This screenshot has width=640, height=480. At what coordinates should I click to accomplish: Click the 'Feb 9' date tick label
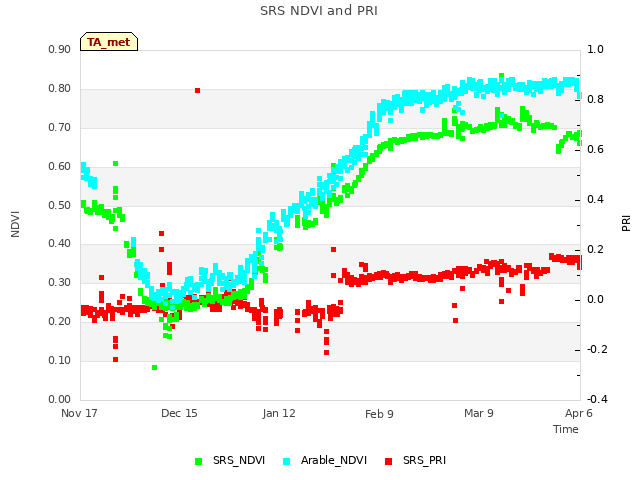tap(379, 414)
